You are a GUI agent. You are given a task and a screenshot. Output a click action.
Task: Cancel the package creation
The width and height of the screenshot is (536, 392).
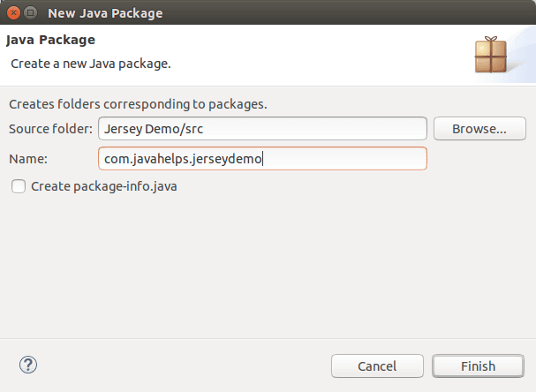pyautogui.click(x=377, y=366)
